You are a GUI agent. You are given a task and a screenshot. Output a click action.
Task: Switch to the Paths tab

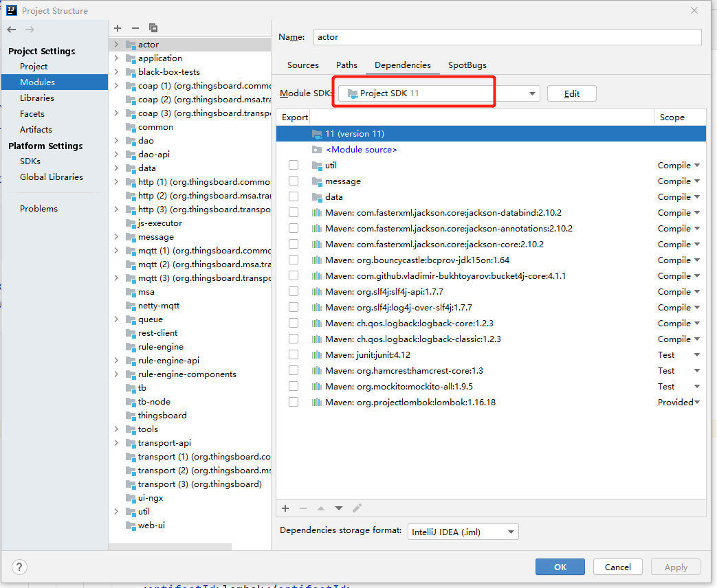(x=346, y=65)
